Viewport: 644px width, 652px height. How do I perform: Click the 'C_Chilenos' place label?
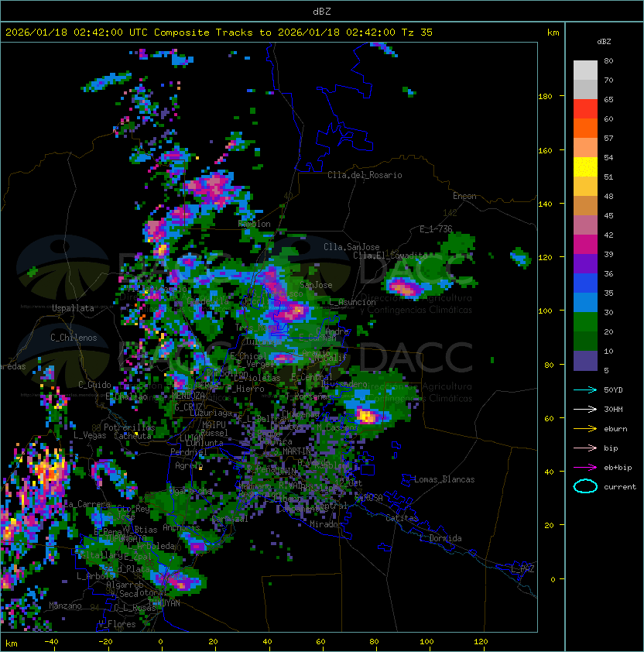74,338
